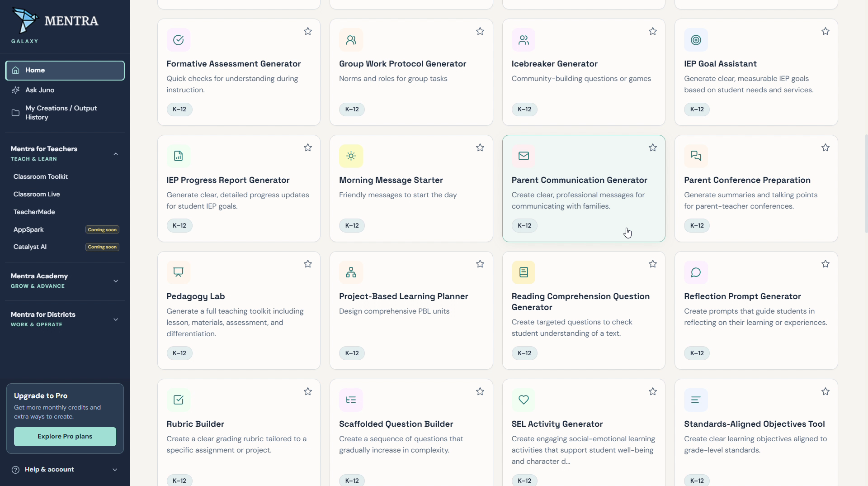Collapse the Mentra for Teachers section

pos(116,154)
